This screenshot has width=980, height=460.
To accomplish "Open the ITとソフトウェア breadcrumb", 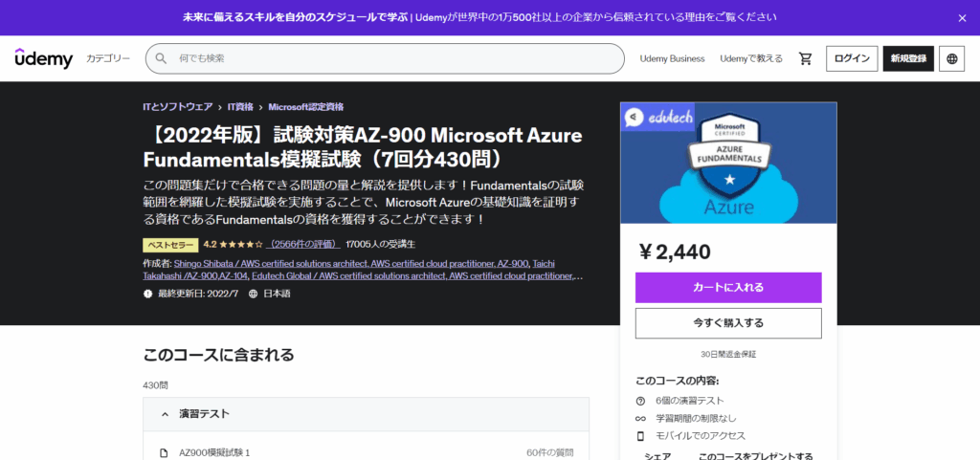I will point(176,107).
